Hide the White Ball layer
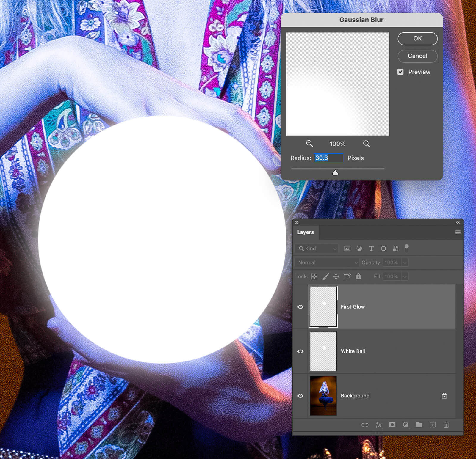This screenshot has height=459, width=476. [300, 351]
